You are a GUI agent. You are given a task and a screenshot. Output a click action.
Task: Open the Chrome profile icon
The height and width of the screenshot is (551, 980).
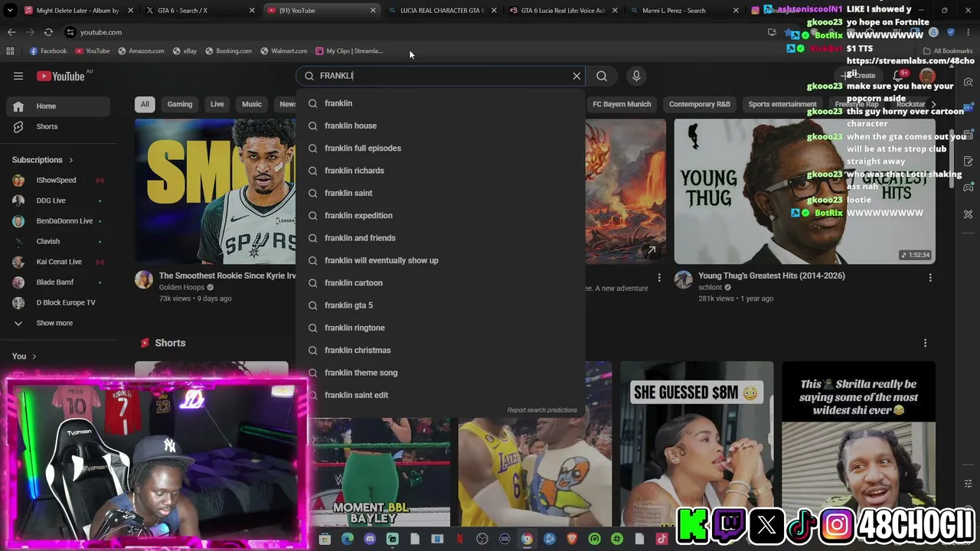click(x=933, y=32)
